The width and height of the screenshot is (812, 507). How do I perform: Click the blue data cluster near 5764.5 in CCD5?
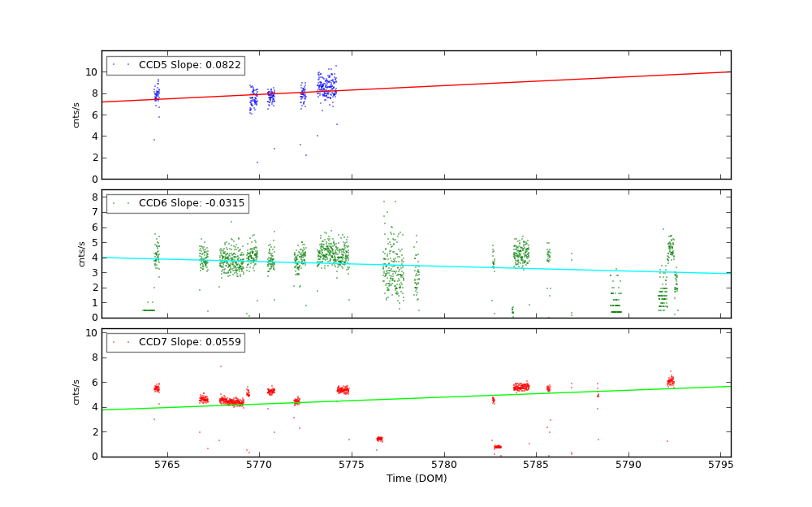157,95
